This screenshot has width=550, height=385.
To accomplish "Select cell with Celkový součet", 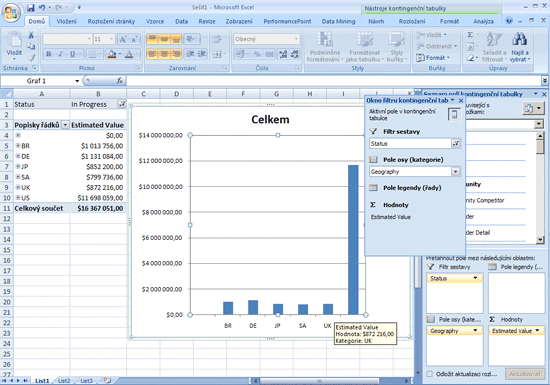I will click(42, 208).
